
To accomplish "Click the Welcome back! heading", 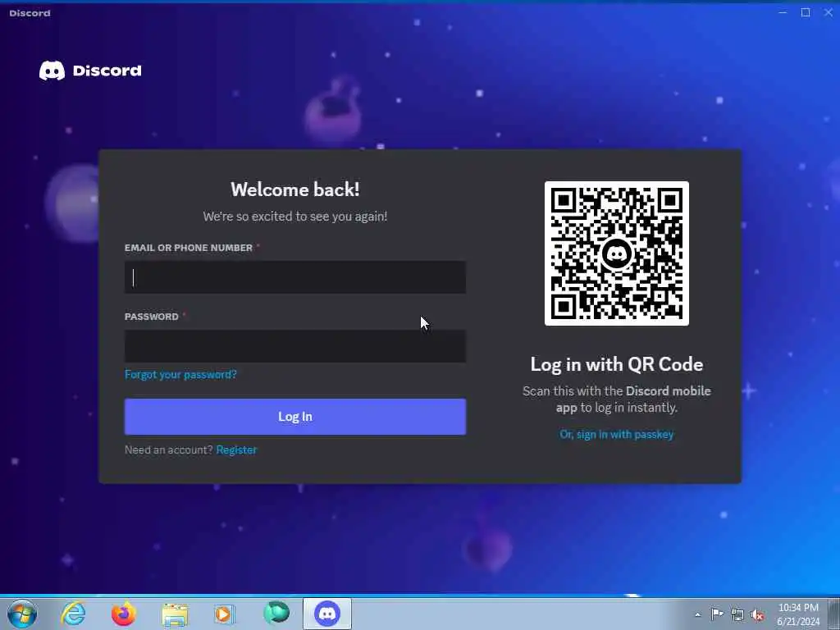I will 295,189.
